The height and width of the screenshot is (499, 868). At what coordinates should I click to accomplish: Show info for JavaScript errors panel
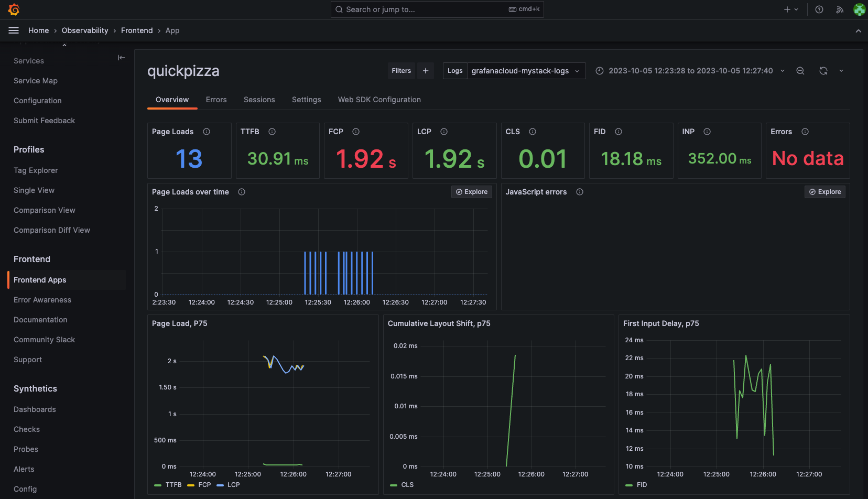tap(580, 192)
